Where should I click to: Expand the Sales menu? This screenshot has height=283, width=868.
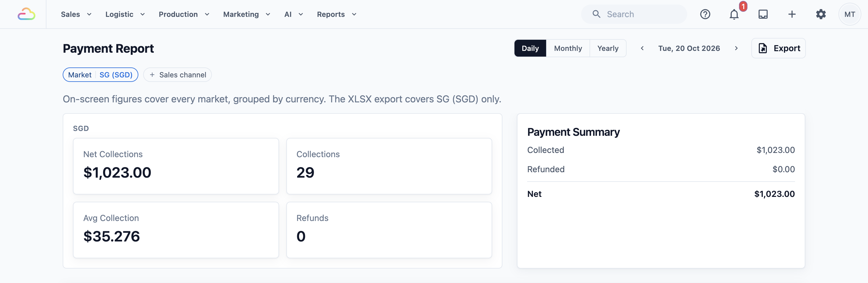[76, 14]
